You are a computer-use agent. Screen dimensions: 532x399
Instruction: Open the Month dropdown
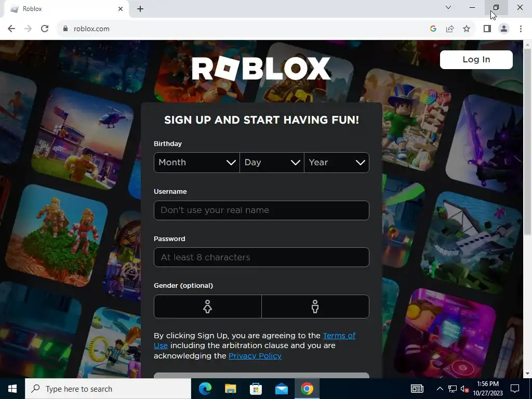tap(197, 163)
